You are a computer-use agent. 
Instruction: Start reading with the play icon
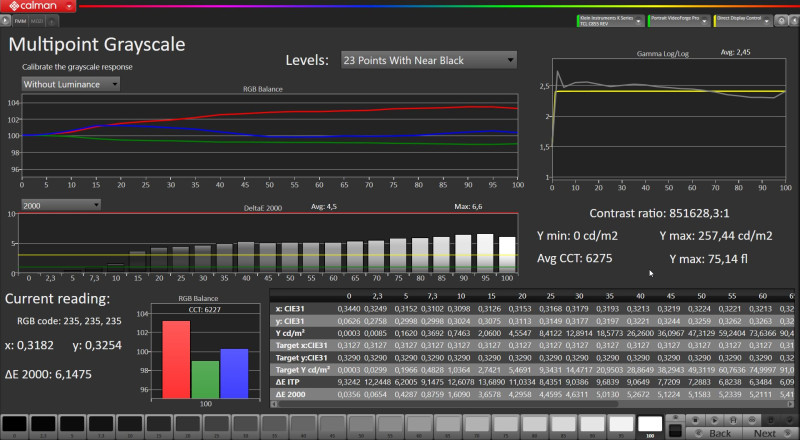pyautogui.click(x=714, y=420)
